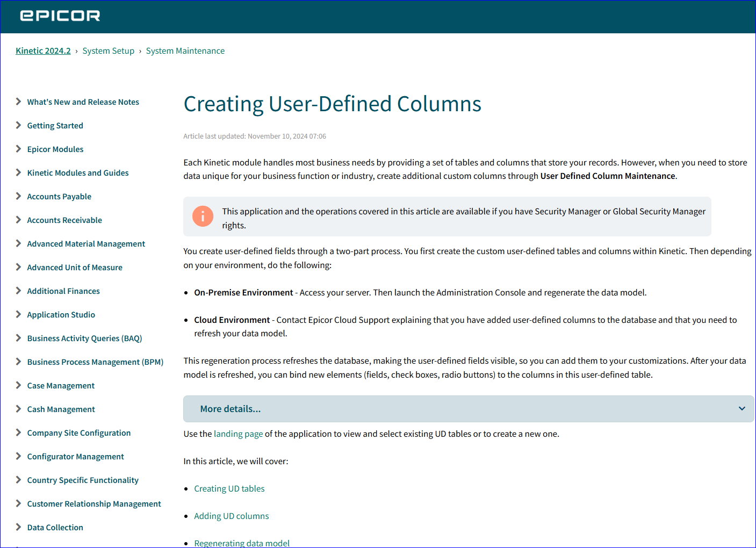756x548 pixels.
Task: Click the article last updated date
Action: pyautogui.click(x=255, y=136)
